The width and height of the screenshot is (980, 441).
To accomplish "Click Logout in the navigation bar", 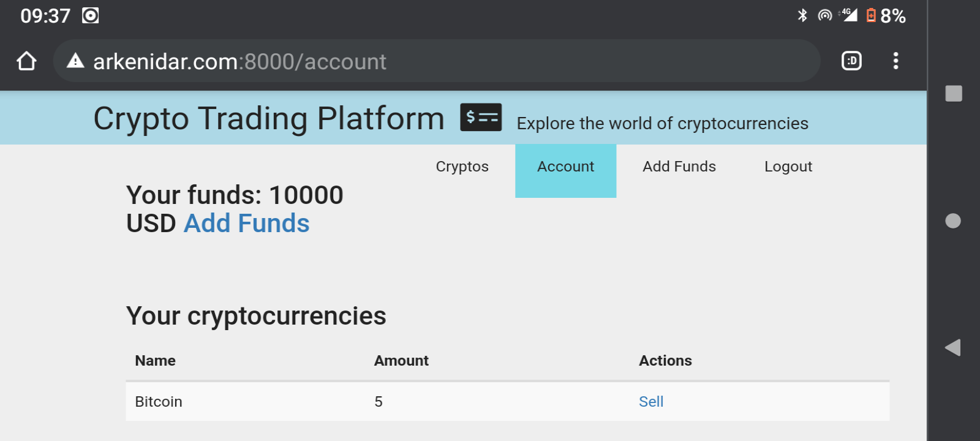I will point(788,167).
